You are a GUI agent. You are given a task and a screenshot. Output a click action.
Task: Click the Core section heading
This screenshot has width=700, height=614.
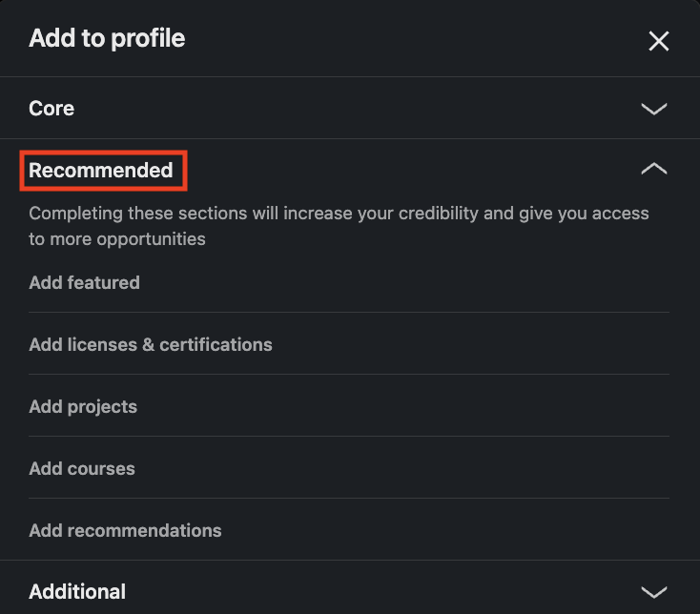pos(51,109)
